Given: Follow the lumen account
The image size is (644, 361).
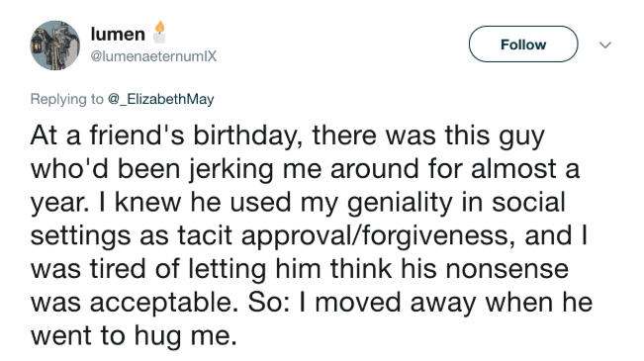Looking at the screenshot, I should (x=523, y=44).
